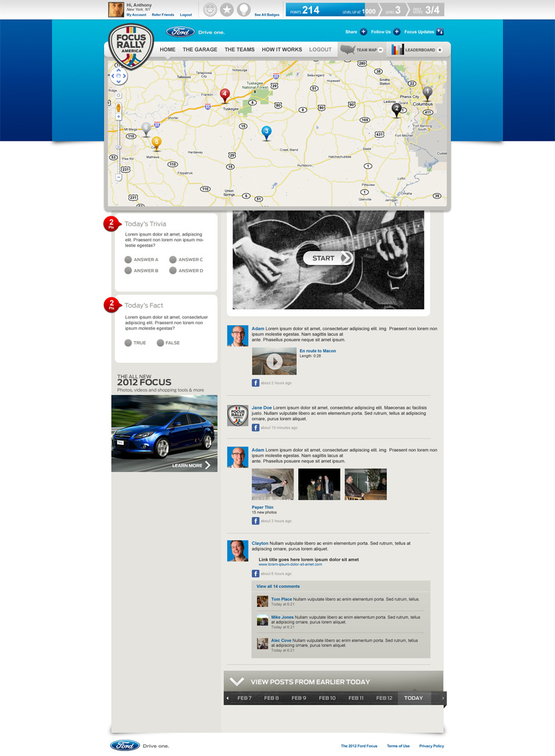Open the Focus Updates icon
The image size is (555, 756).
[x=440, y=32]
